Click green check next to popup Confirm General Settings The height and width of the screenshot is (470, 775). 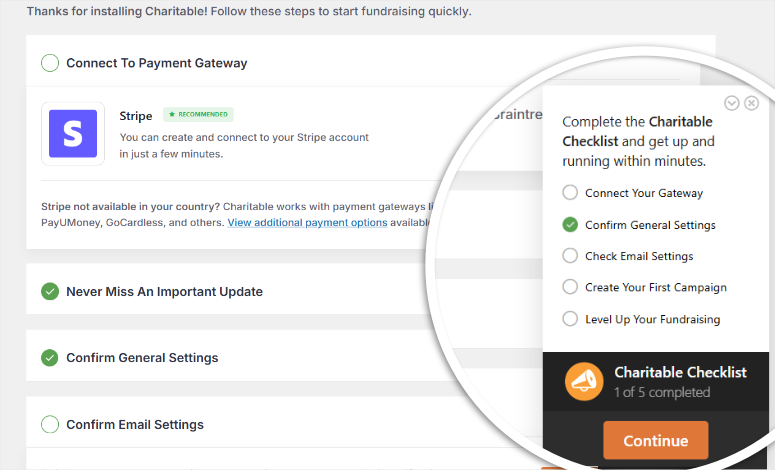(570, 224)
